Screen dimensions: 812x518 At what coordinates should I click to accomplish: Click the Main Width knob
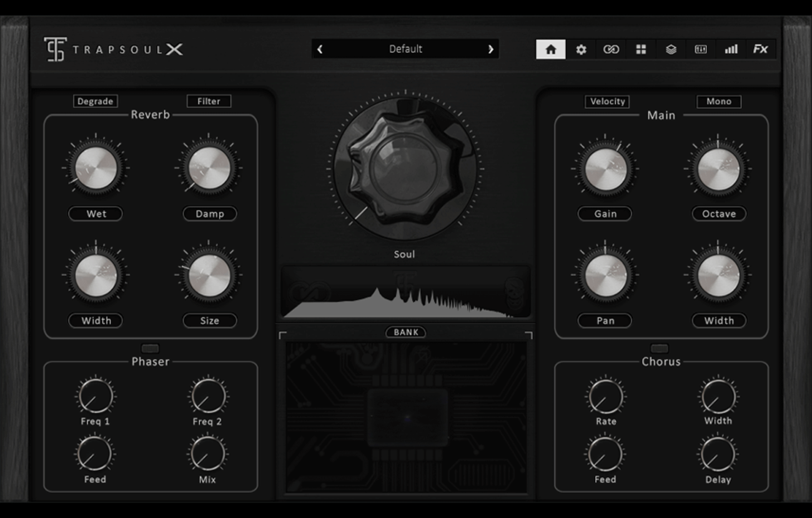click(x=718, y=275)
